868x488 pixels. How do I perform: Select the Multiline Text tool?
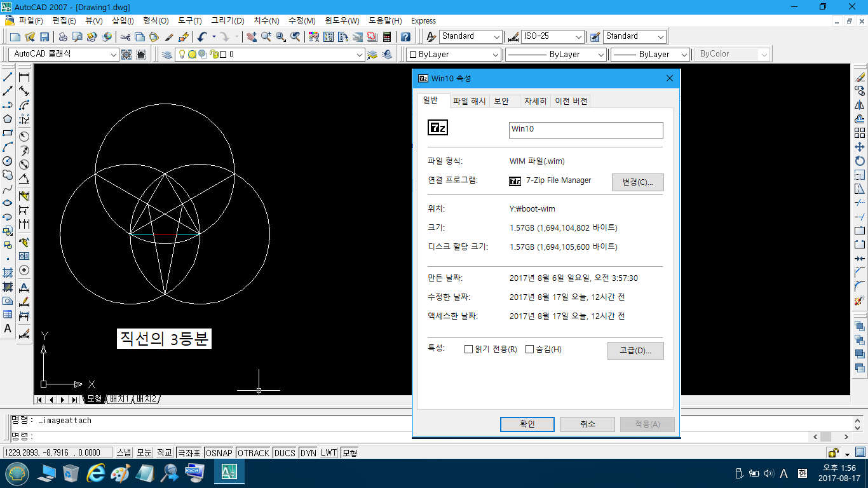(8, 329)
